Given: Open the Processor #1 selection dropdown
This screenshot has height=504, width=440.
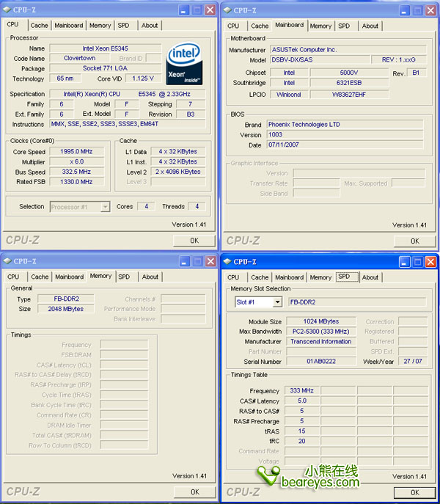Looking at the screenshot, I should [x=105, y=207].
